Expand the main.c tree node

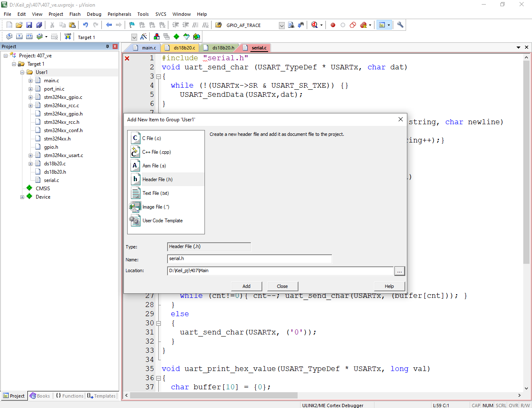30,81
